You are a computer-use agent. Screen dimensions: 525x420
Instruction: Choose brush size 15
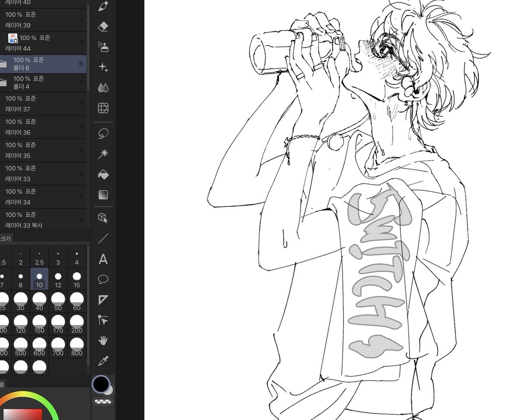77,279
